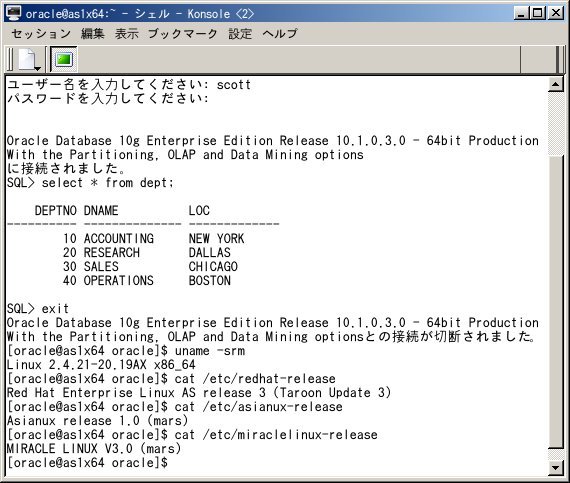This screenshot has height=483, width=570.
Task: Minimize the Konsole window
Action: pyautogui.click(x=521, y=13)
